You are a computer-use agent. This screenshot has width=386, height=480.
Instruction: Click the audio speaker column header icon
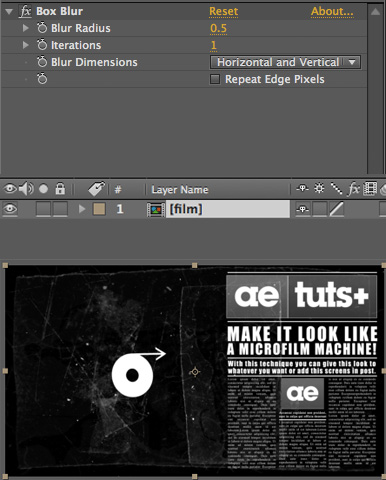tap(26, 189)
